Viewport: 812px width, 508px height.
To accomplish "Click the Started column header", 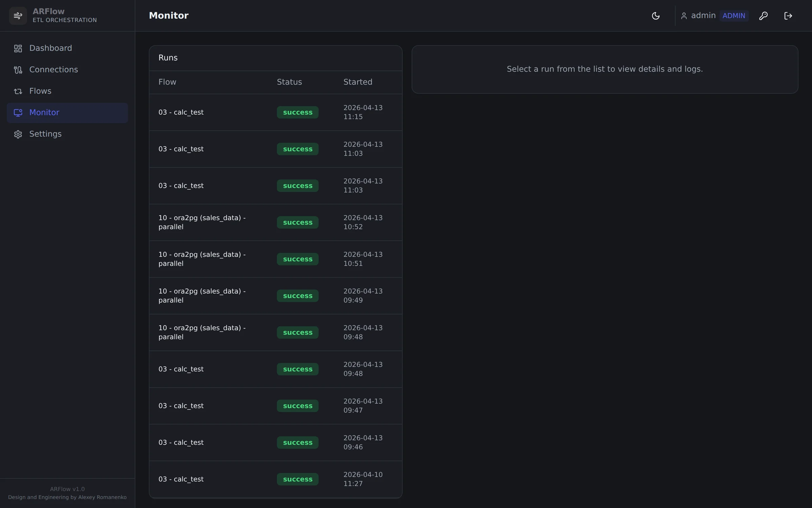I will [358, 82].
